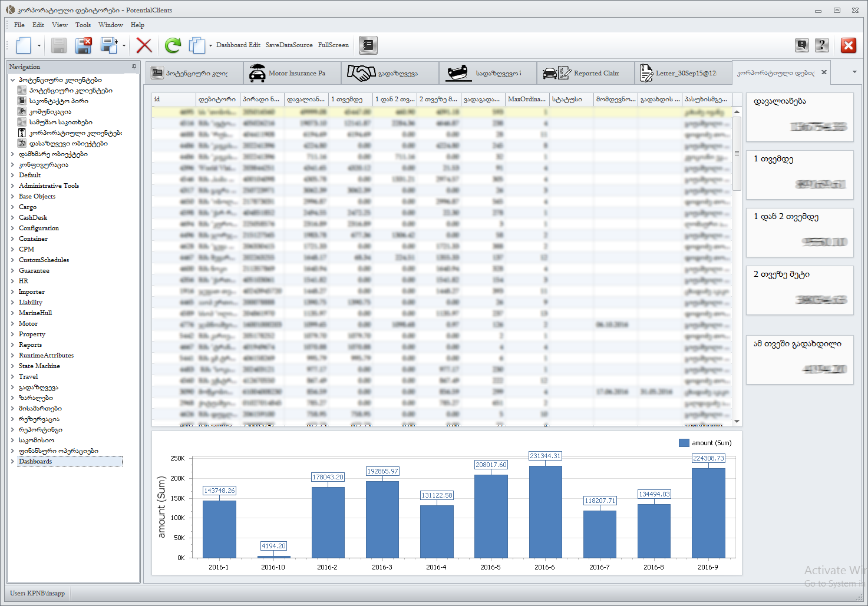
Task: Click the New document toolbar icon
Action: click(x=24, y=45)
